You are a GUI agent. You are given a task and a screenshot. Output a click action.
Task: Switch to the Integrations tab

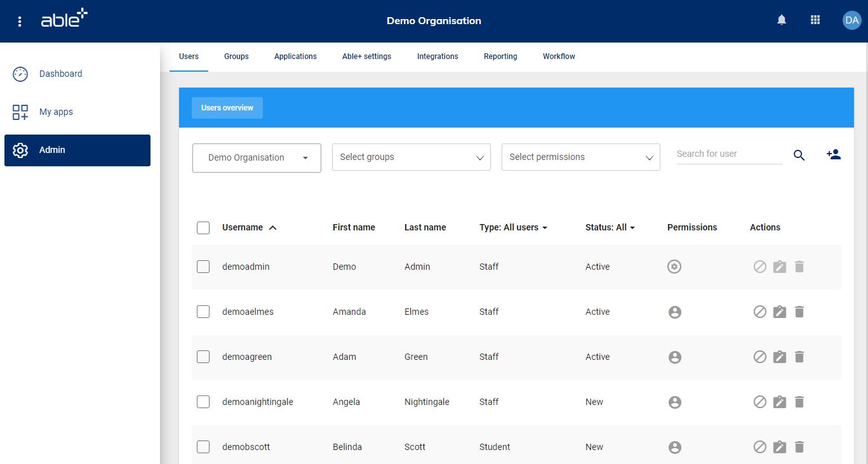point(437,56)
